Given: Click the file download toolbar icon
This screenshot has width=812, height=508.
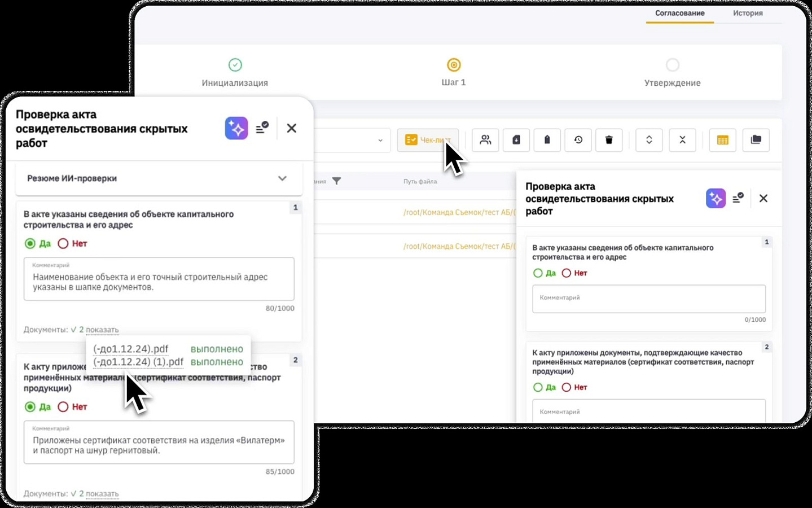Looking at the screenshot, I should click(516, 140).
